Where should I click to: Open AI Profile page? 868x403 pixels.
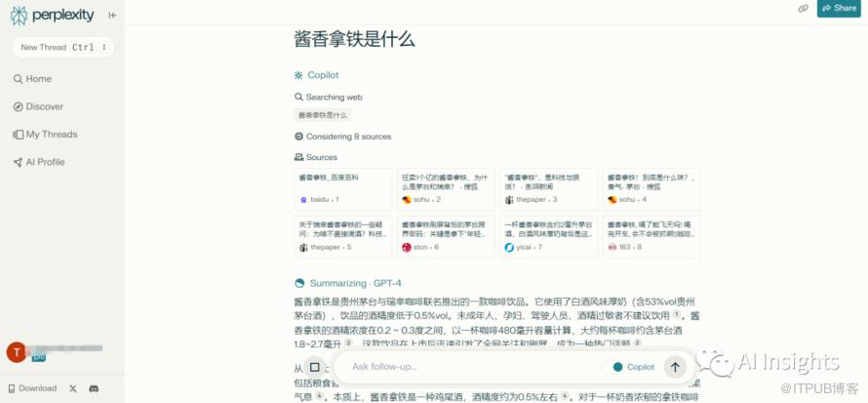[39, 162]
